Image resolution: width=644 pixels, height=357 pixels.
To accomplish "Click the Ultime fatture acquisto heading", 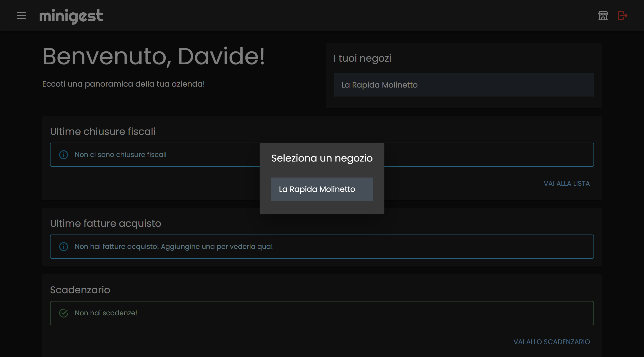I will (105, 223).
